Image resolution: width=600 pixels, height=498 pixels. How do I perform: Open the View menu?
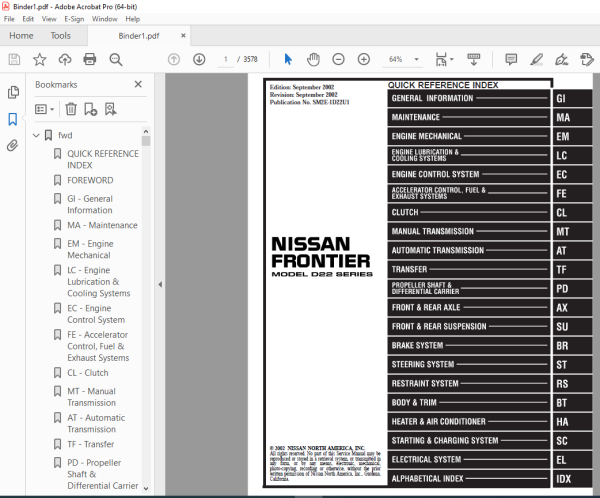[49, 19]
